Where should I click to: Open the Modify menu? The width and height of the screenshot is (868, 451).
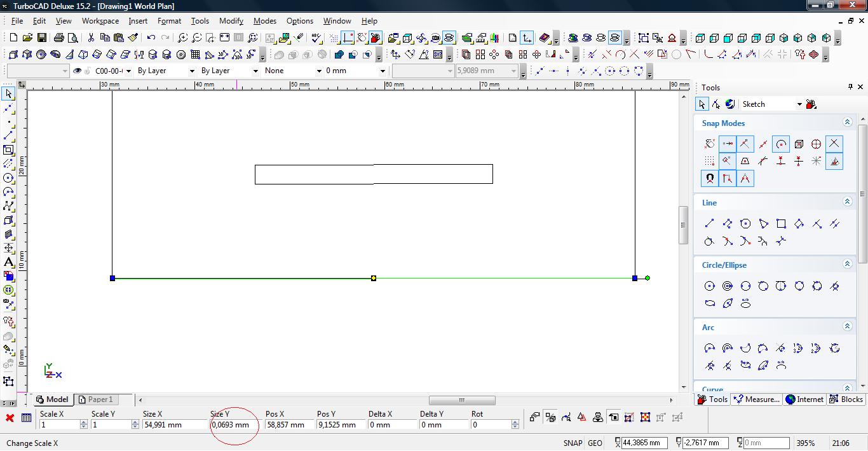(231, 20)
